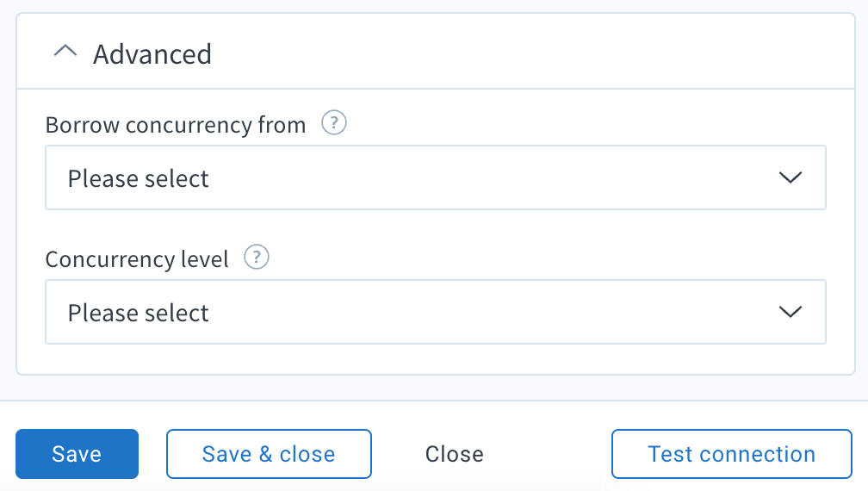Click Please select placeholder under Borrow concurrency from
Screen dimensions: 868x491
pos(139,178)
